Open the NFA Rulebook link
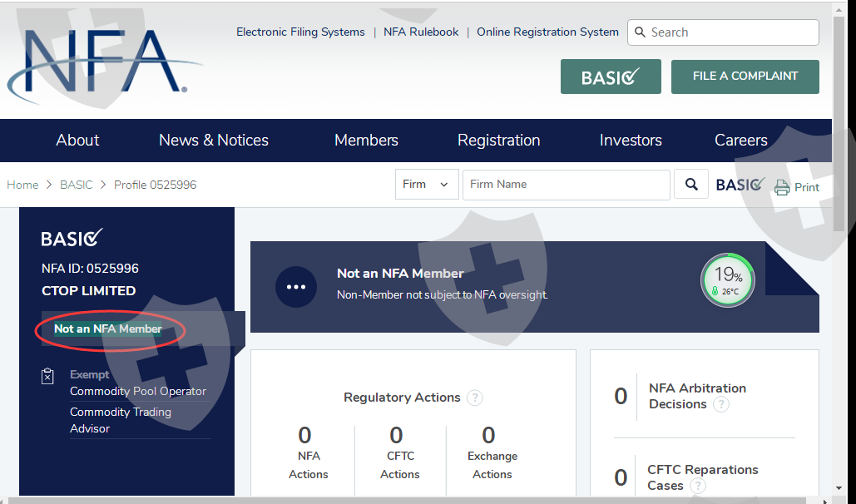 [x=421, y=32]
